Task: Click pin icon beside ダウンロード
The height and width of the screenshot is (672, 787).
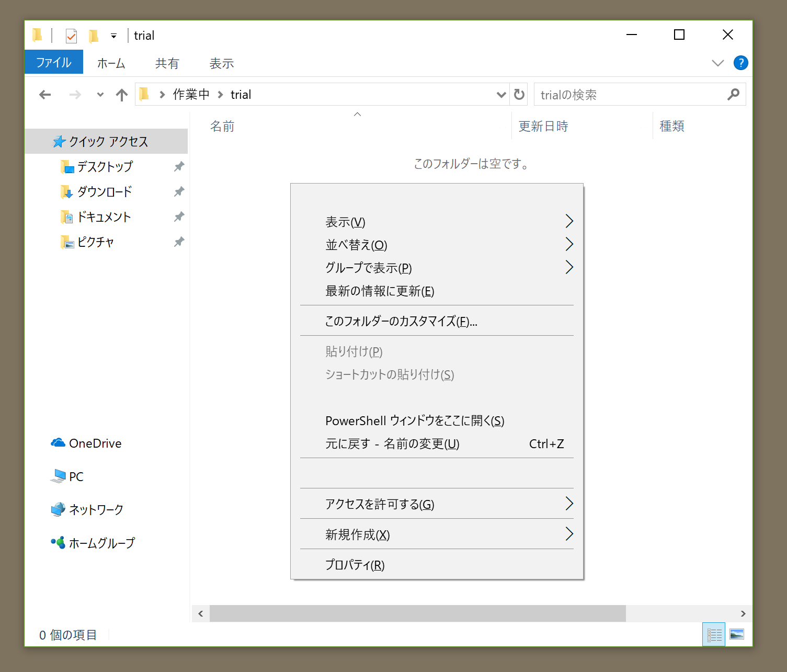Action: (x=179, y=191)
